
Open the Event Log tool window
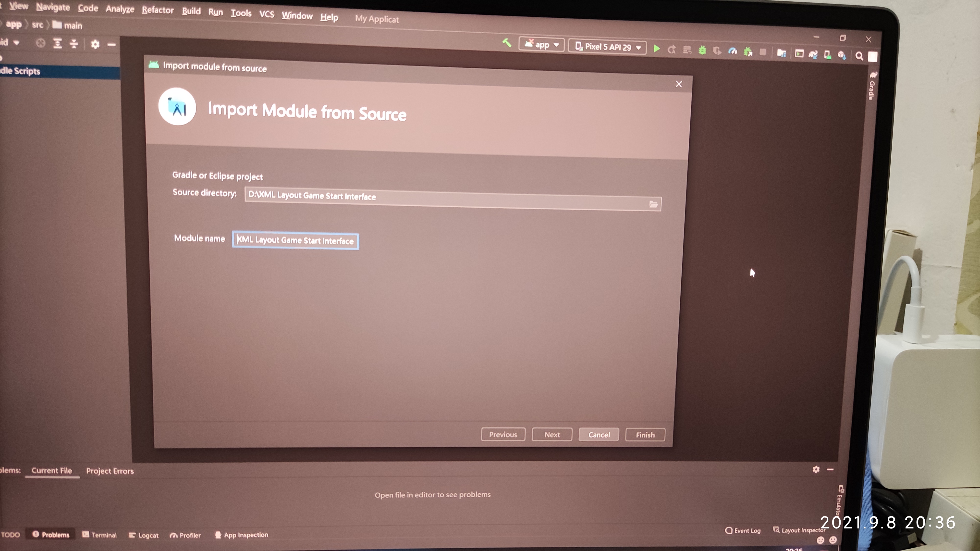[743, 530]
